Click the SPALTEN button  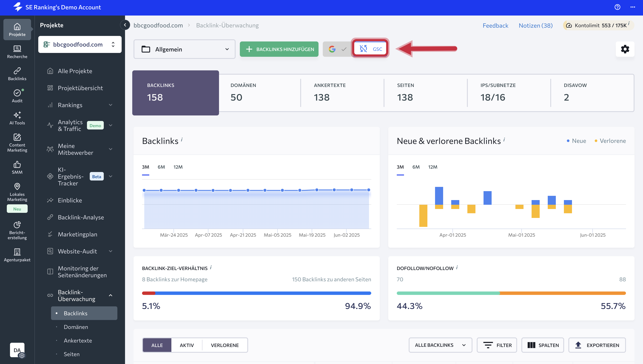542,345
